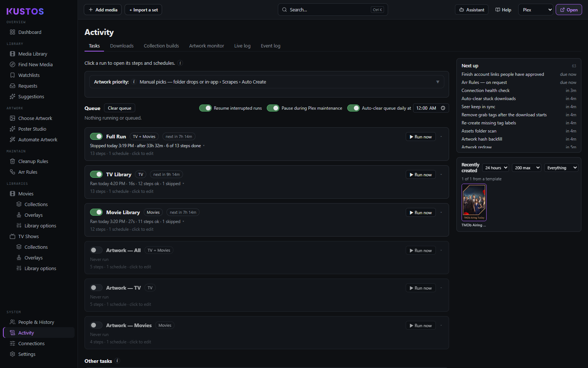The height and width of the screenshot is (368, 588).
Task: Open the Everything filter dropdown
Action: 562,168
